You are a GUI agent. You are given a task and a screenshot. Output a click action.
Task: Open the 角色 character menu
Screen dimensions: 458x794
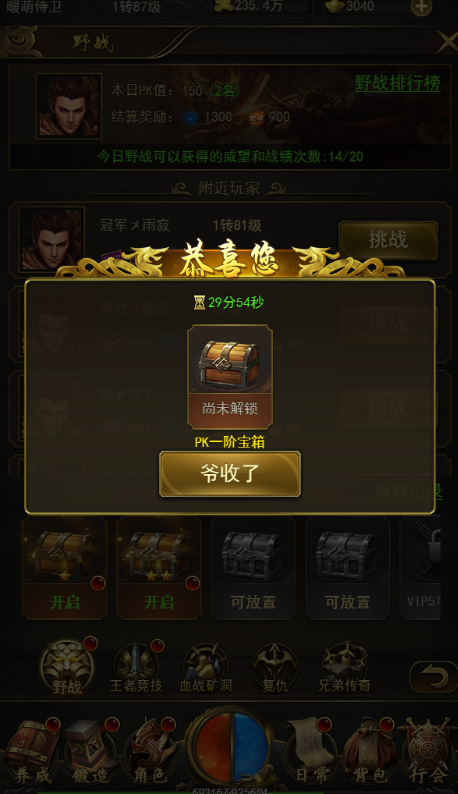click(x=149, y=751)
